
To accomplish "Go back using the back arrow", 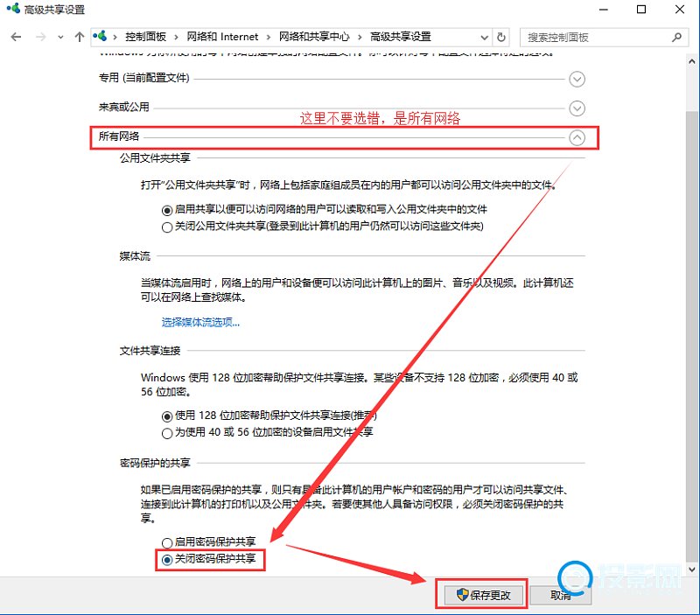I will point(16,37).
